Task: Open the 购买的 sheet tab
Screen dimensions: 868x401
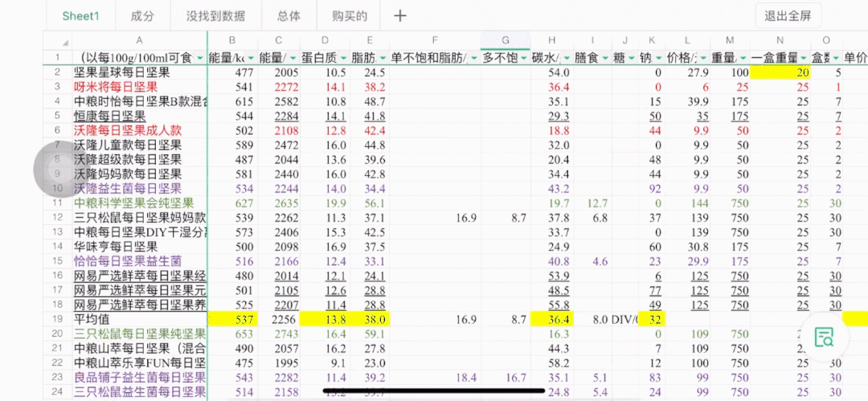Action: pyautogui.click(x=350, y=15)
